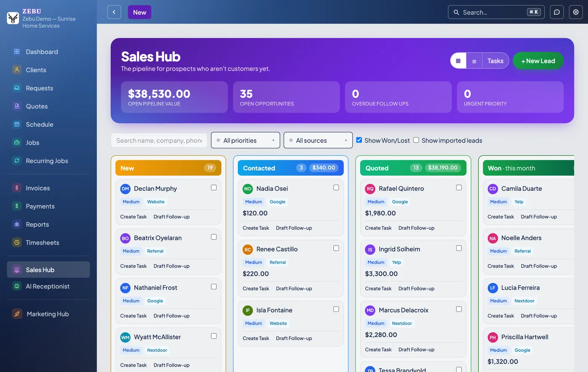Go back with the chevron arrow button
The height and width of the screenshot is (372, 588).
(114, 12)
